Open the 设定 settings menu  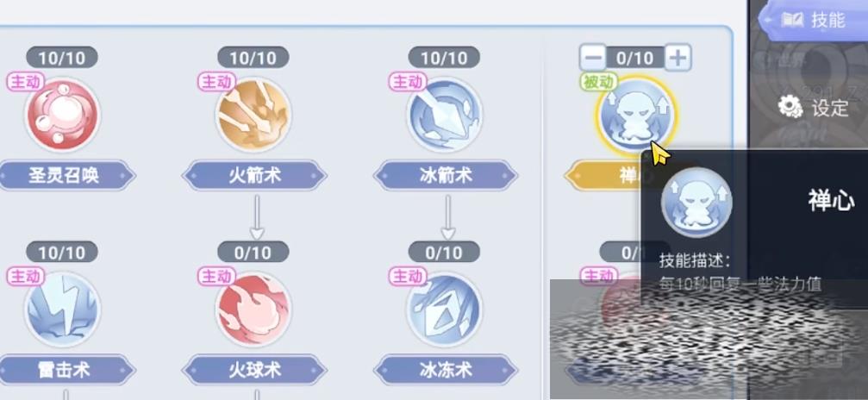click(813, 108)
